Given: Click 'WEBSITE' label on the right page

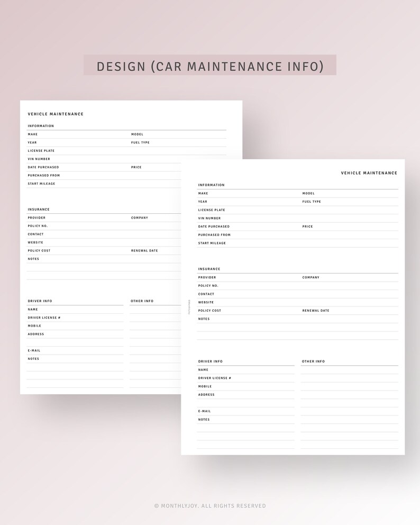Looking at the screenshot, I should click(206, 302).
